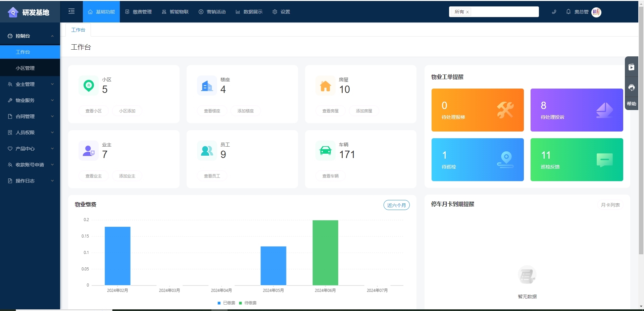Click the 添加业主 button

(127, 176)
